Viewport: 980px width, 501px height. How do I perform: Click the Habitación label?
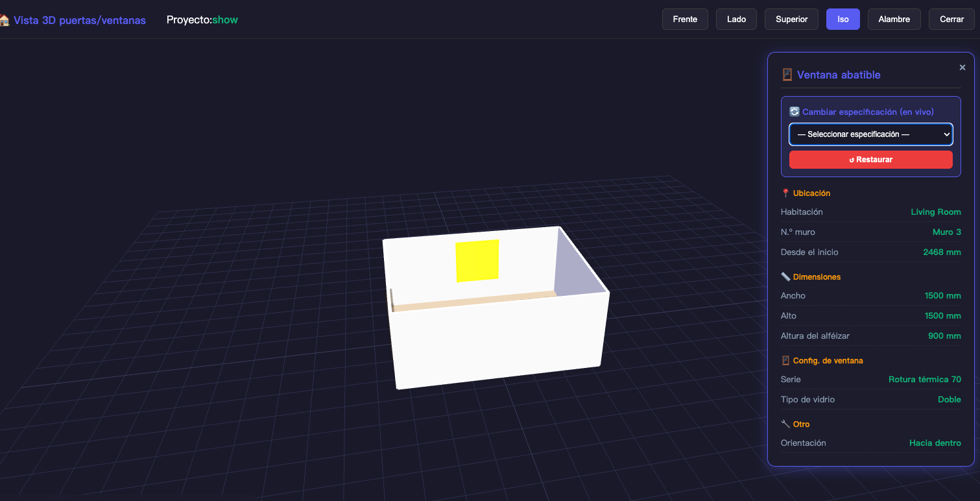pos(802,212)
